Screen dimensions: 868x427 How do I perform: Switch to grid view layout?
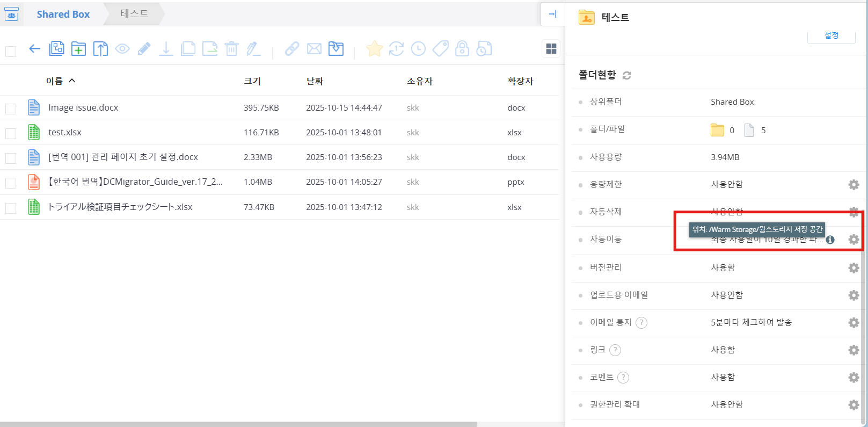(x=551, y=49)
